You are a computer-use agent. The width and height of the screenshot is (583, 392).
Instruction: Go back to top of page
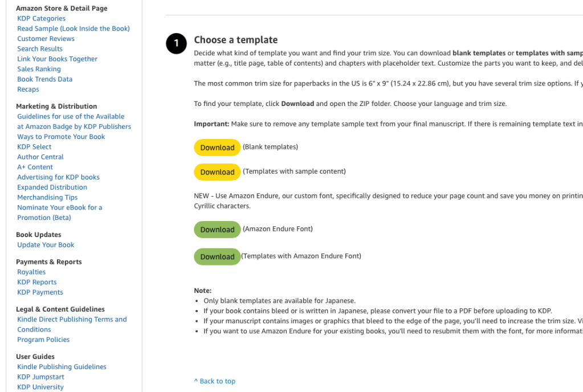[214, 381]
